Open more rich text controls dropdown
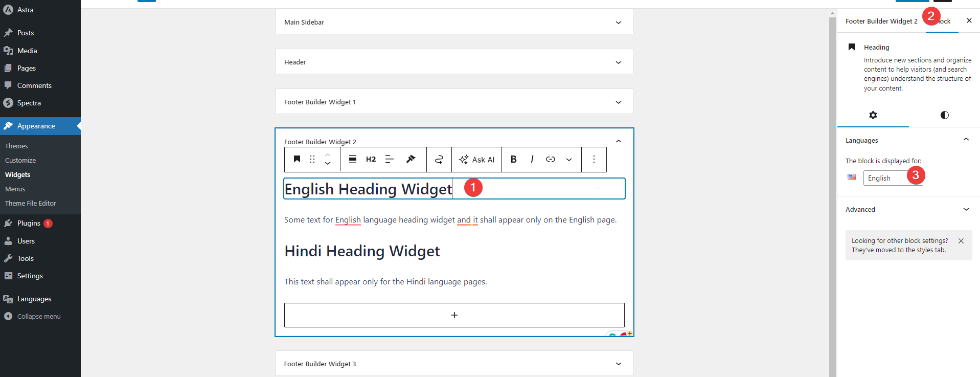Screen dimensions: 980x377 (x=569, y=159)
